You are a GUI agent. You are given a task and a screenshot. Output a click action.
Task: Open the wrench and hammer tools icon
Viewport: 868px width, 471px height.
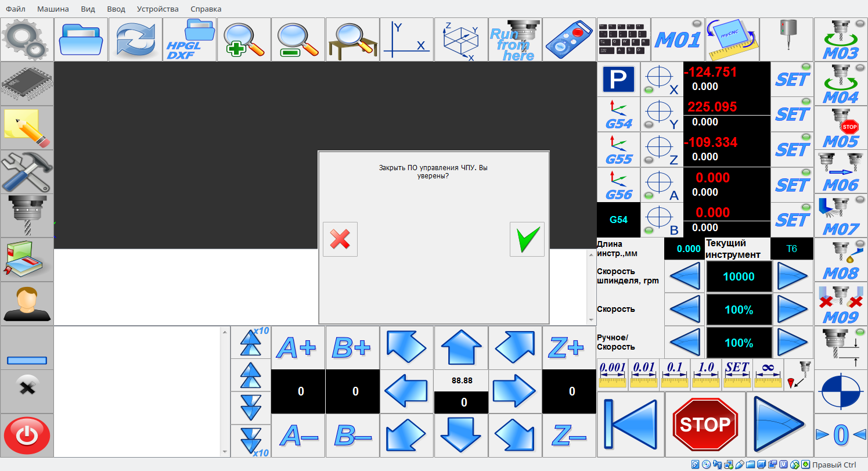tap(27, 172)
